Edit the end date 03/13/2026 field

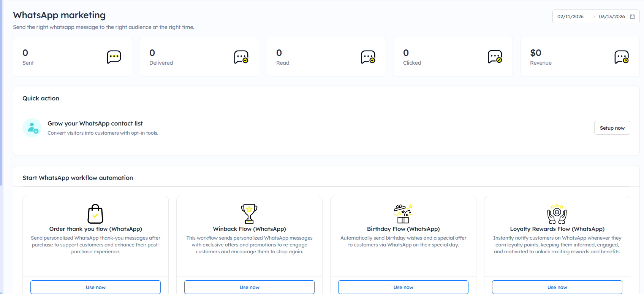(x=612, y=17)
